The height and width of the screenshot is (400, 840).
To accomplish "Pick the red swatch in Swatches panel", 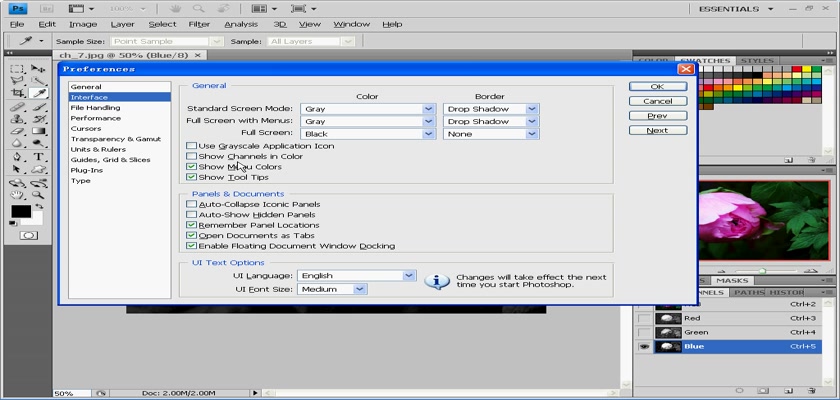I will point(796,69).
